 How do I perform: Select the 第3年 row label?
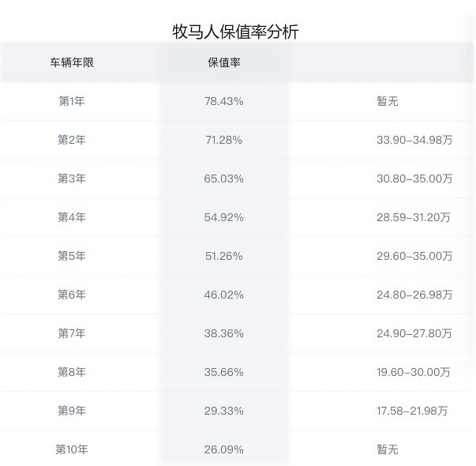(72, 179)
